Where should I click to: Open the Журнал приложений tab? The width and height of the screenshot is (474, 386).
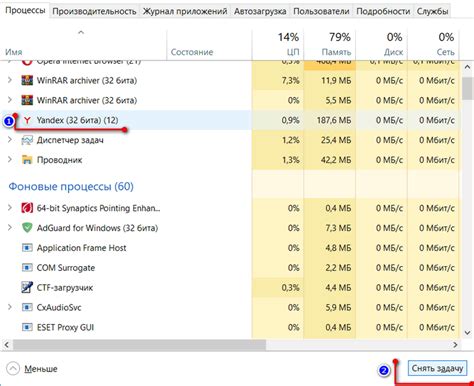pyautogui.click(x=185, y=11)
